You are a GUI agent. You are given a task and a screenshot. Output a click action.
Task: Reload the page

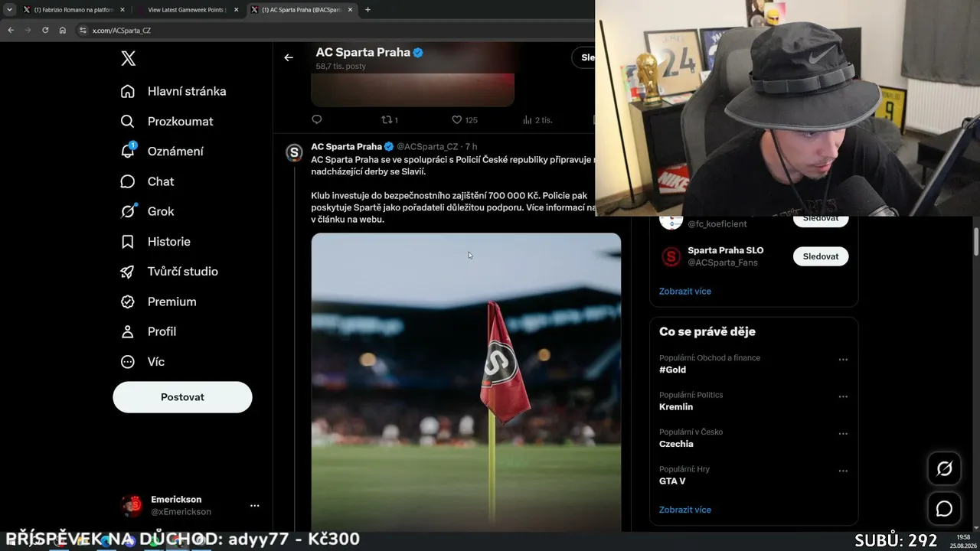click(x=45, y=30)
